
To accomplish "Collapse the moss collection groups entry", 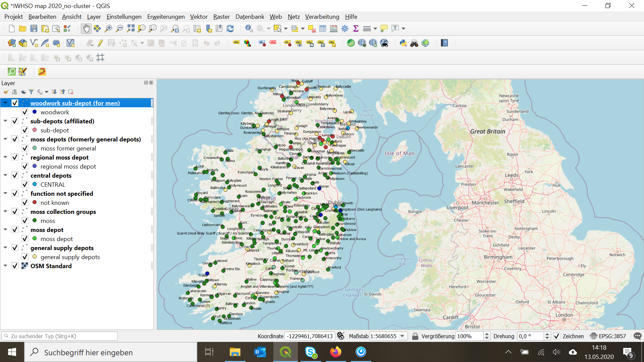I will pos(5,211).
